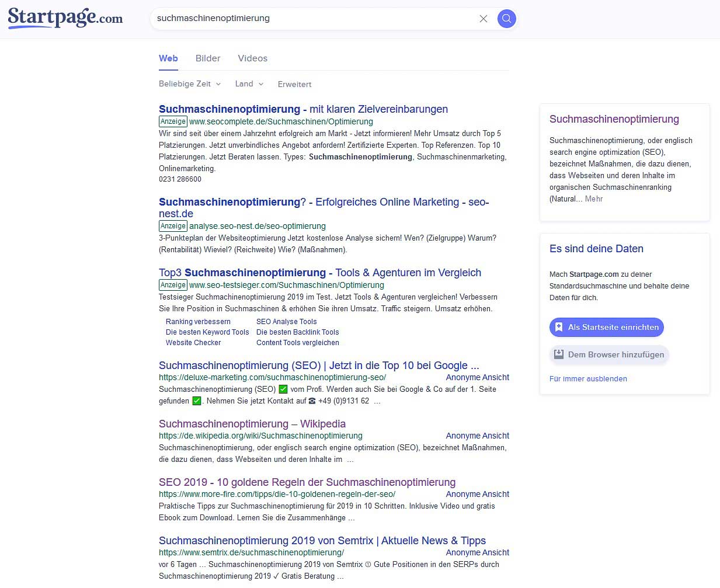Click the Suchmaschinenoptimierung info panel heading
The image size is (720, 588).
(614, 119)
